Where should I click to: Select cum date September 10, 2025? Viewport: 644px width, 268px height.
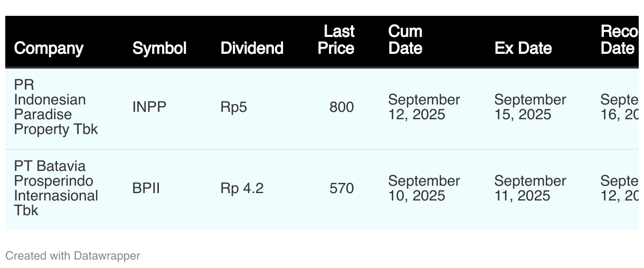click(x=424, y=188)
